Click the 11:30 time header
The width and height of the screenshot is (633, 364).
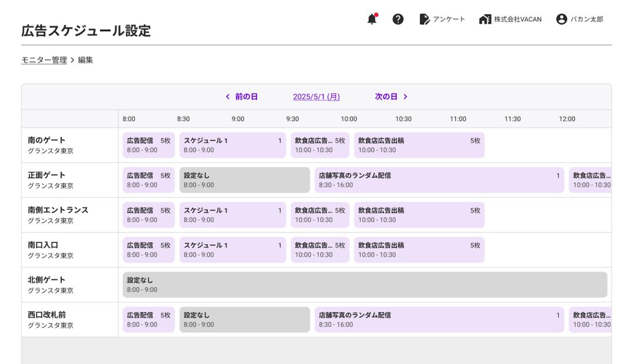coord(512,119)
